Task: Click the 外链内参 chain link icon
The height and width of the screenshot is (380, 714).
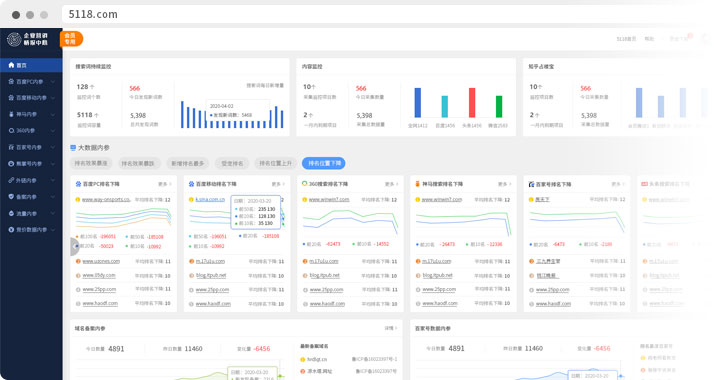Action: coord(11,180)
